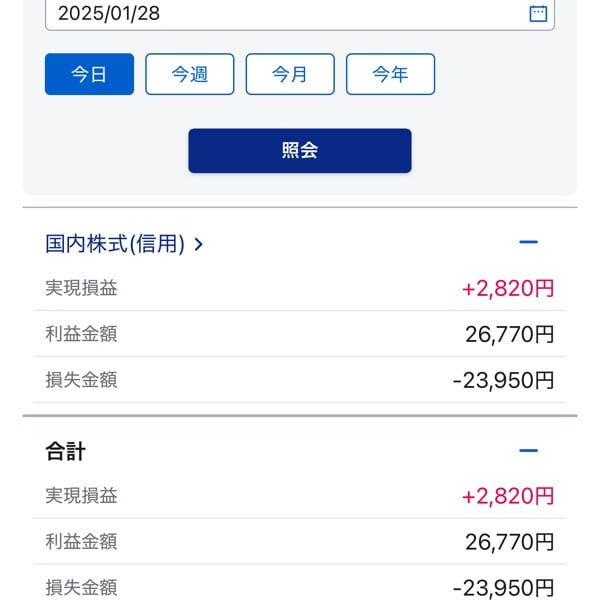Click the 合計 section heading
The height and width of the screenshot is (600, 600).
click(x=66, y=451)
